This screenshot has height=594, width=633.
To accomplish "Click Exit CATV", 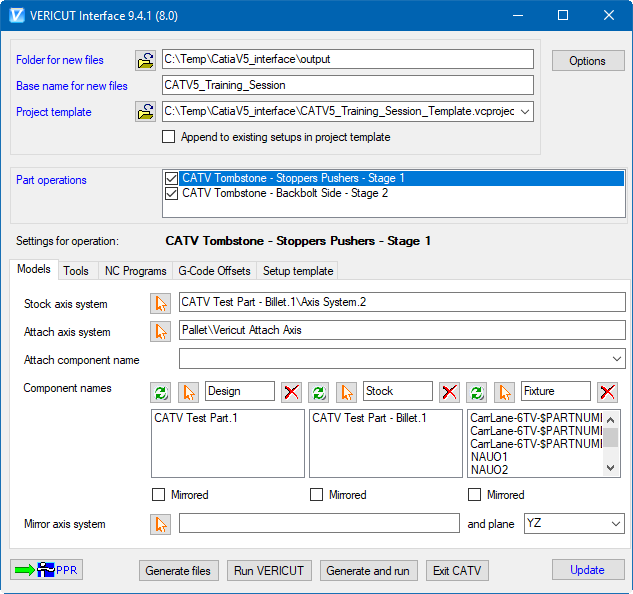I will [x=457, y=570].
